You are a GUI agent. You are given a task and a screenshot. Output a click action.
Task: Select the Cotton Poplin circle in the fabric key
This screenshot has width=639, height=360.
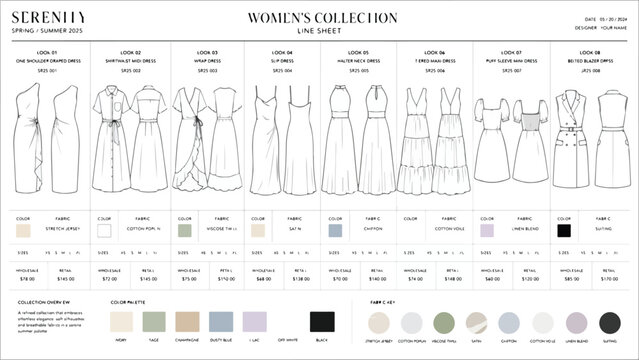pyautogui.click(x=412, y=323)
